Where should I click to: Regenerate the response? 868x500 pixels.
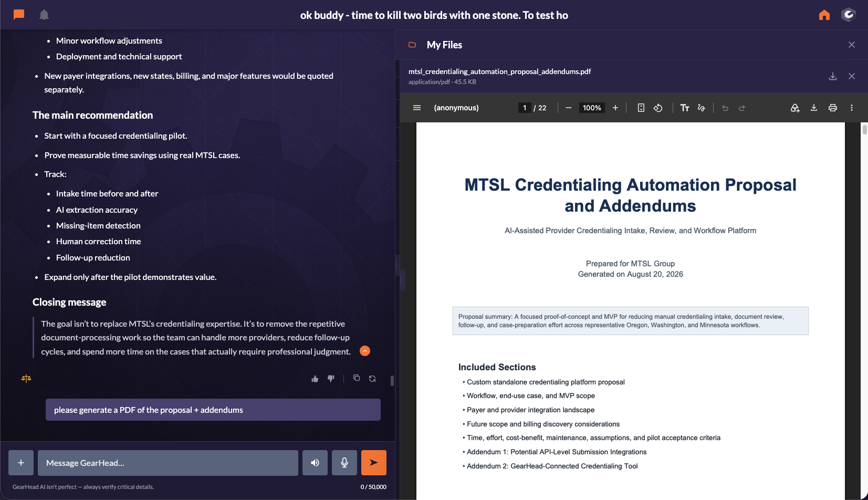(372, 378)
